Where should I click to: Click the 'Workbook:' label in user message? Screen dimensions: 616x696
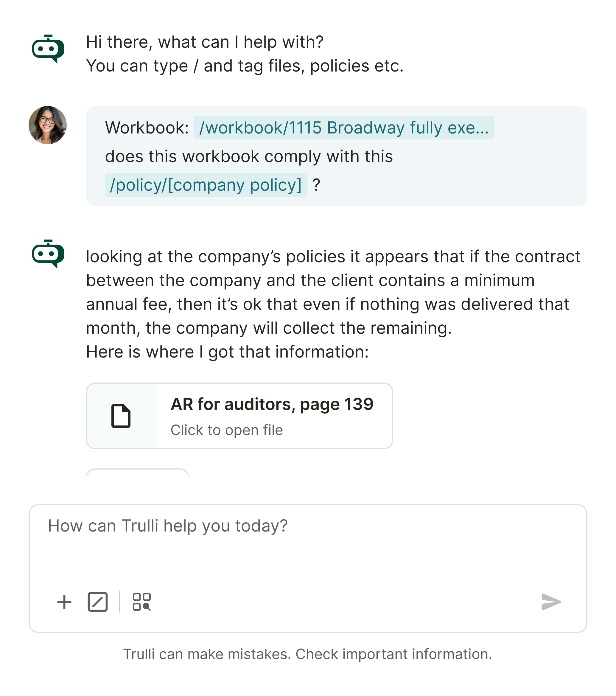click(x=147, y=128)
